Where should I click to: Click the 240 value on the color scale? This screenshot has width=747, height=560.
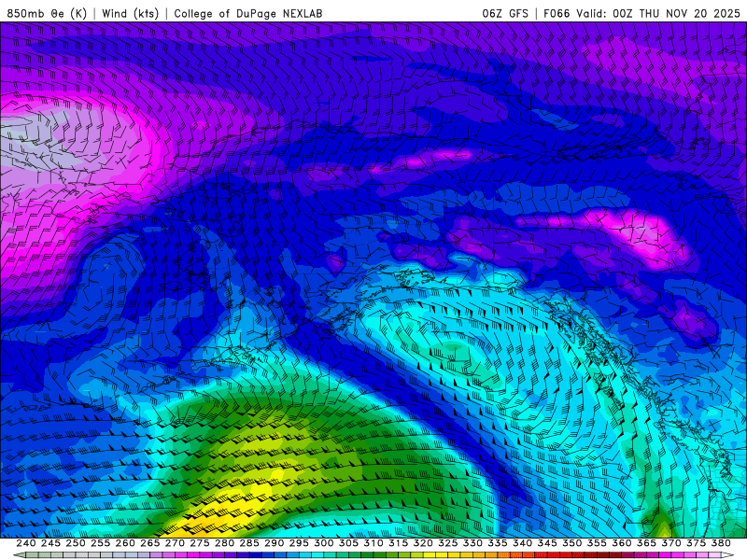[26, 543]
